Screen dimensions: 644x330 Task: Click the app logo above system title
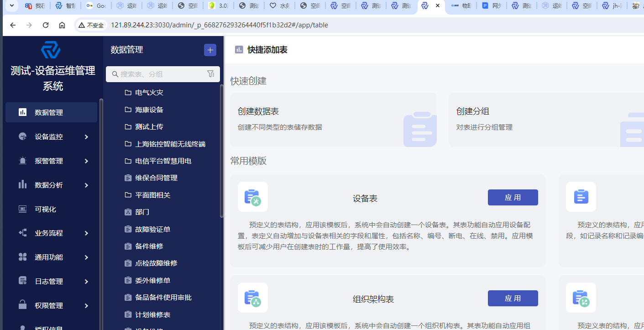tap(51, 49)
